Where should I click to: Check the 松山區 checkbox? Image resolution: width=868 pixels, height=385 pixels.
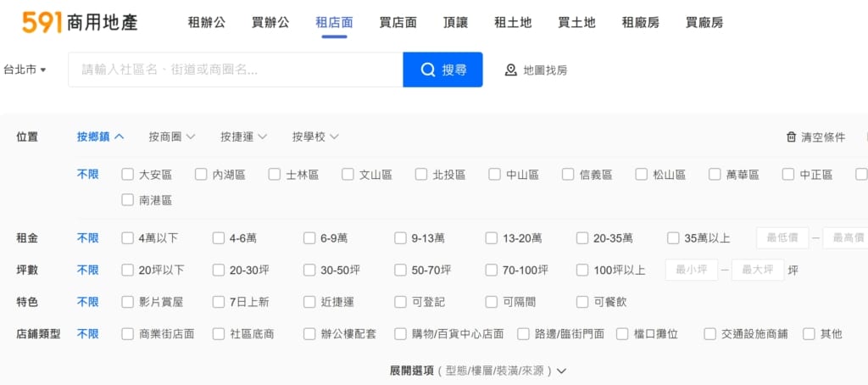641,175
